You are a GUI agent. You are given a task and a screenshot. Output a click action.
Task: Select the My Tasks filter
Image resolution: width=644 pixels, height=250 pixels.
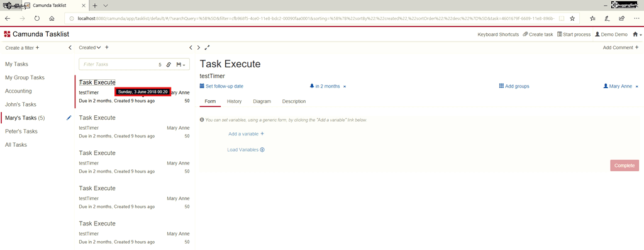coord(16,64)
